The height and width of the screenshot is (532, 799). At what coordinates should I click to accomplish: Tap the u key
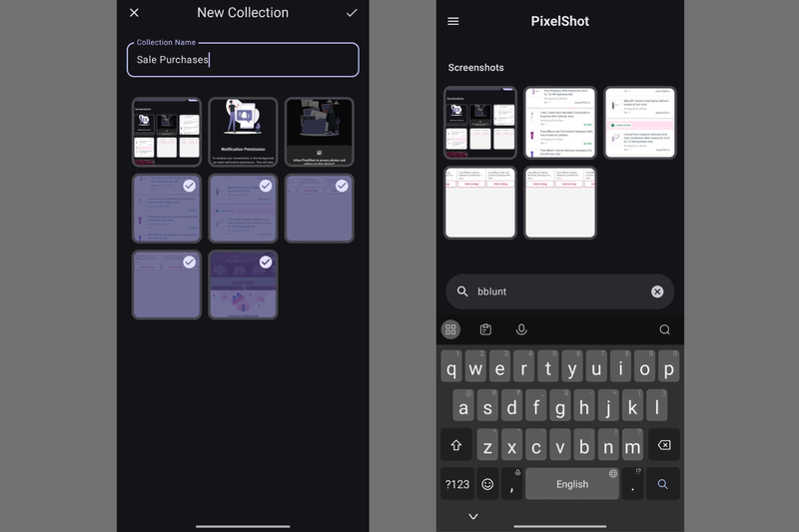(596, 366)
